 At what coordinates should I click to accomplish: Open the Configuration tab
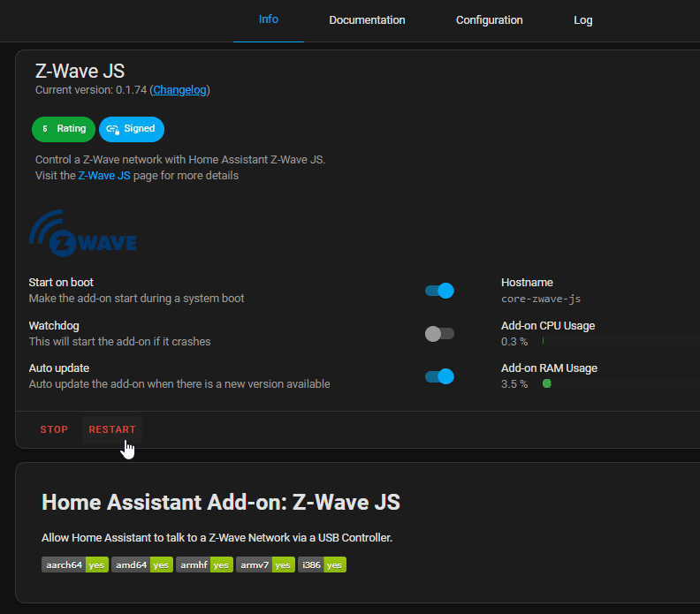(490, 20)
